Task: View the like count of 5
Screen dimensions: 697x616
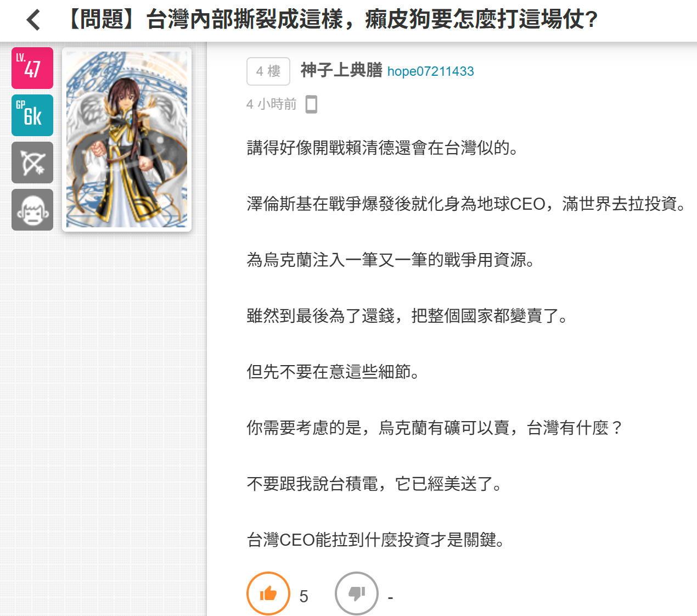Action: click(303, 596)
